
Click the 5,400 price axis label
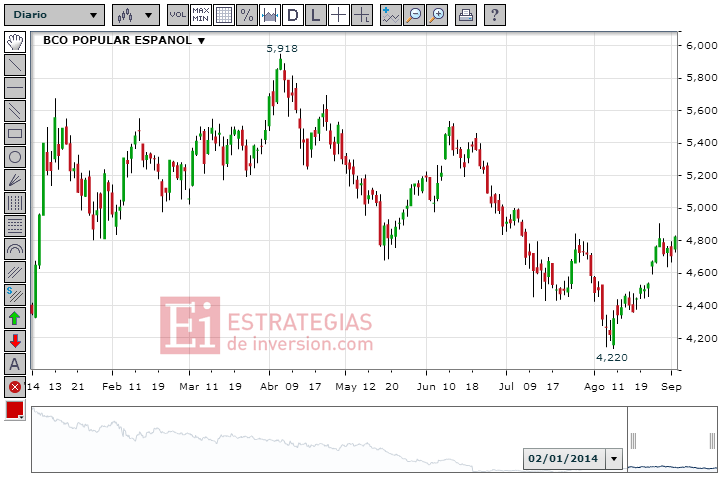[702, 143]
